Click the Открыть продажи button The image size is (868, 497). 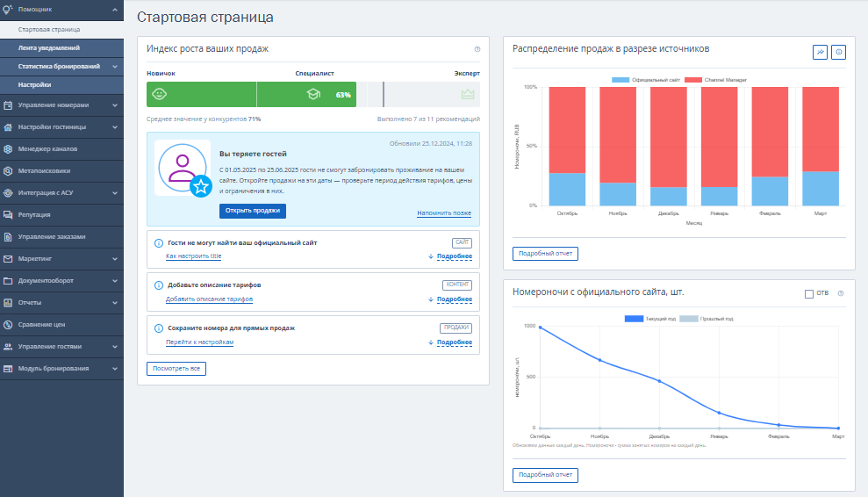[252, 211]
